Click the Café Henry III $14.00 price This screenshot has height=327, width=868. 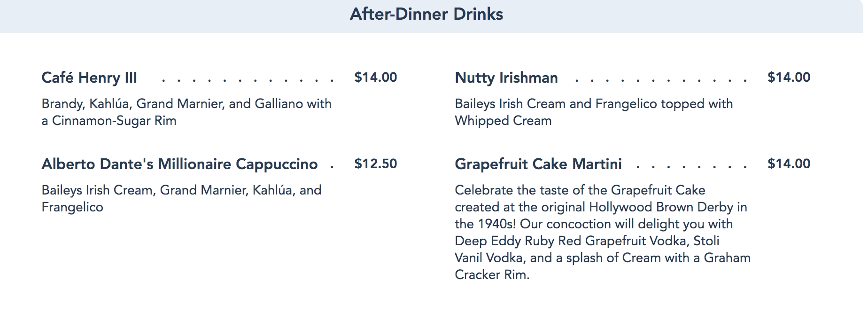(375, 78)
